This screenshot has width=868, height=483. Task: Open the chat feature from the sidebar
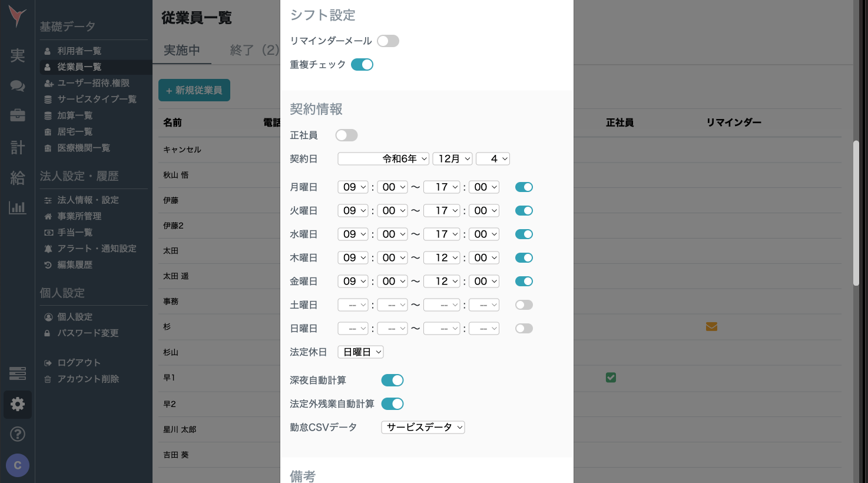coord(17,85)
